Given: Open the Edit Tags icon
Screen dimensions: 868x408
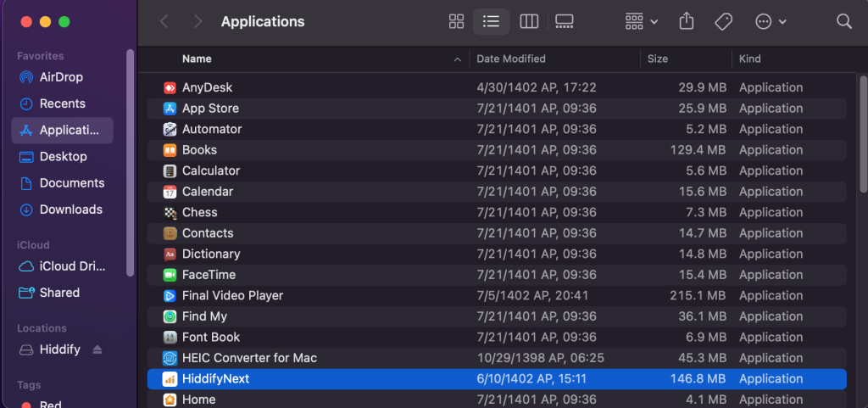Looking at the screenshot, I should coord(723,21).
